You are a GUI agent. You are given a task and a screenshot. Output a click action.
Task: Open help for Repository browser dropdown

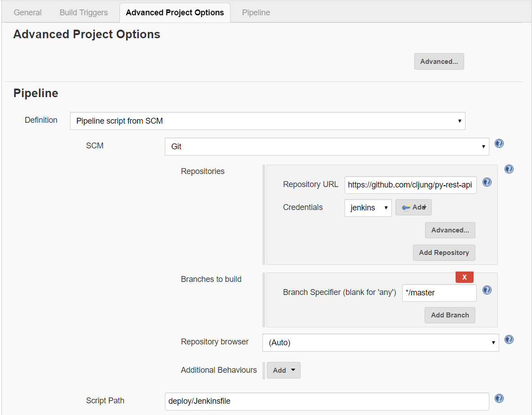(x=509, y=339)
